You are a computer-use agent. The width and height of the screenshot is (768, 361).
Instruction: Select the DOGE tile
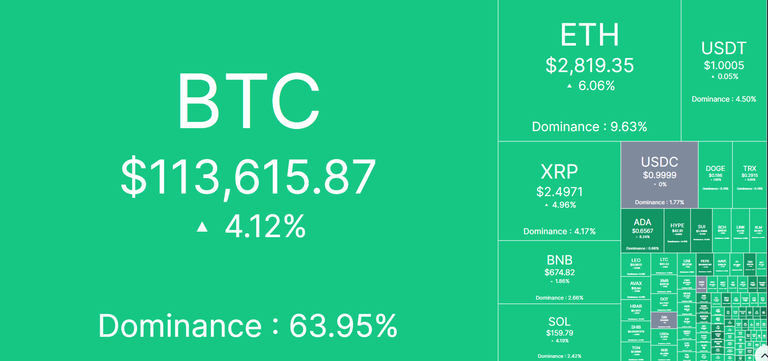(715, 175)
